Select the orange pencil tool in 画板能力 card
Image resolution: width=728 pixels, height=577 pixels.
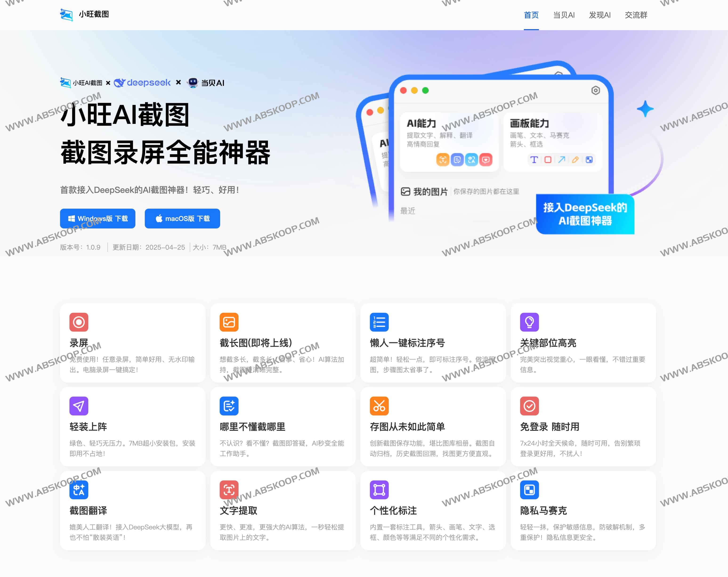pos(575,159)
